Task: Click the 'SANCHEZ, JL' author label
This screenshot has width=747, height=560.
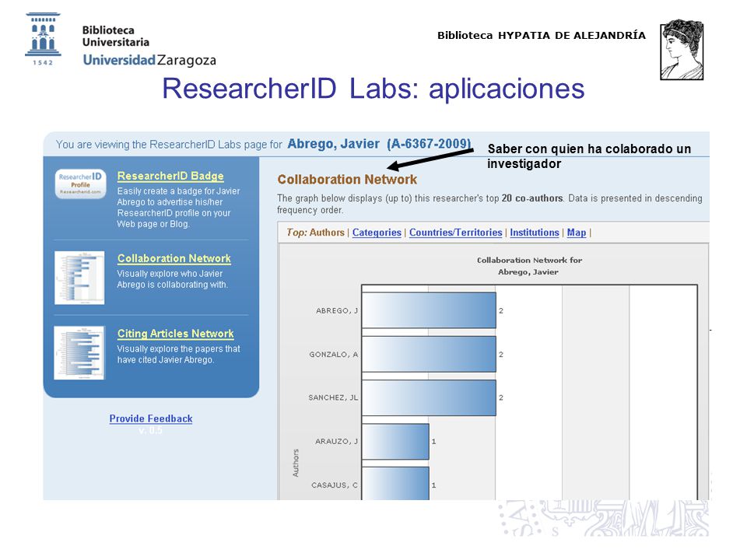Action: [333, 397]
